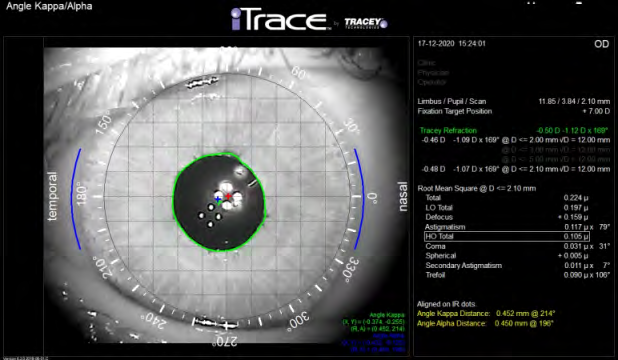
Task: Click the '0.105 µ' HO total value
Action: [x=576, y=237]
